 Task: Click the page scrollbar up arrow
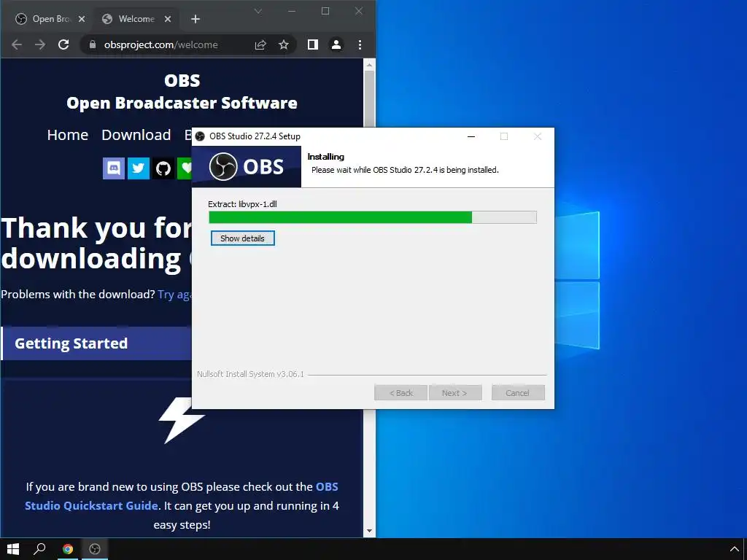[369, 64]
